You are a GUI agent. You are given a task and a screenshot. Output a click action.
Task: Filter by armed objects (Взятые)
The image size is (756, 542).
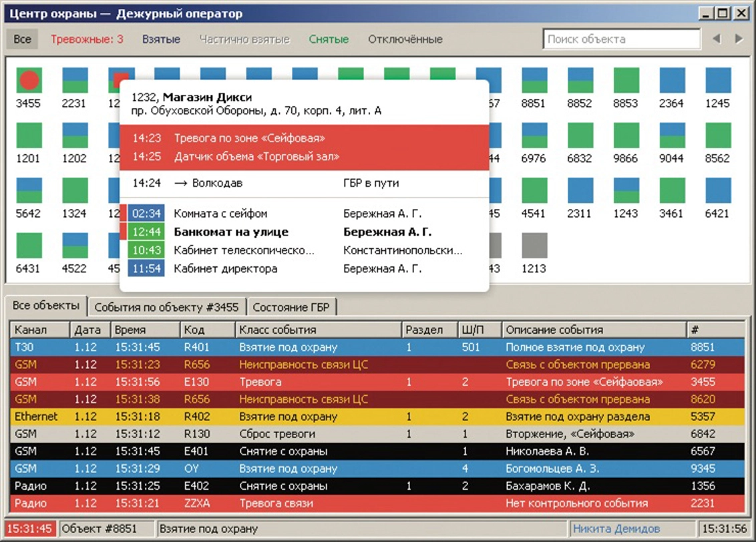point(161,39)
